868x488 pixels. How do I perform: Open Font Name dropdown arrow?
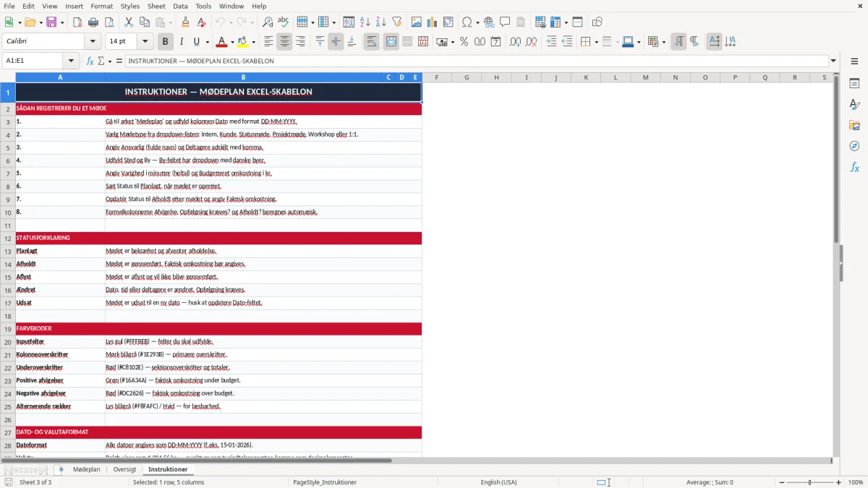pos(92,42)
